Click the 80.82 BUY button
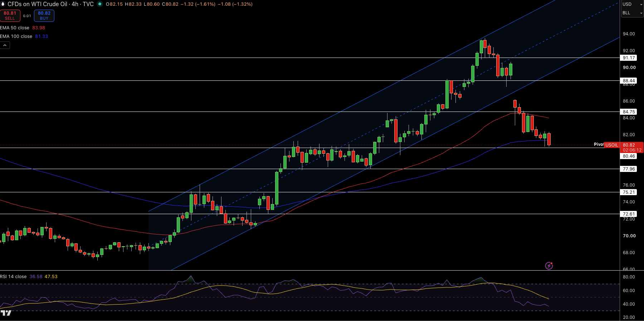Image resolution: width=644 pixels, height=321 pixels. coord(44,16)
